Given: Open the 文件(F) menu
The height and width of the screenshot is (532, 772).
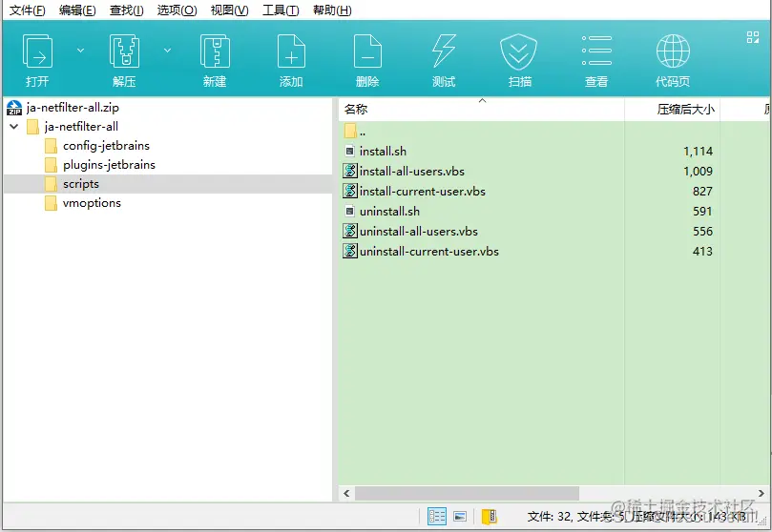Looking at the screenshot, I should point(27,10).
